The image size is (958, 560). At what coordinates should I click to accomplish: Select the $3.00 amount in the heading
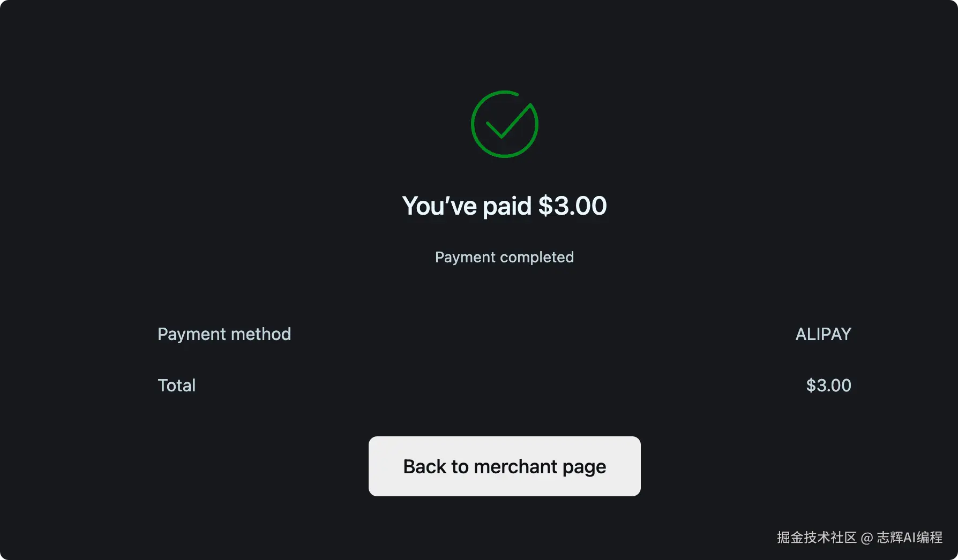(573, 206)
